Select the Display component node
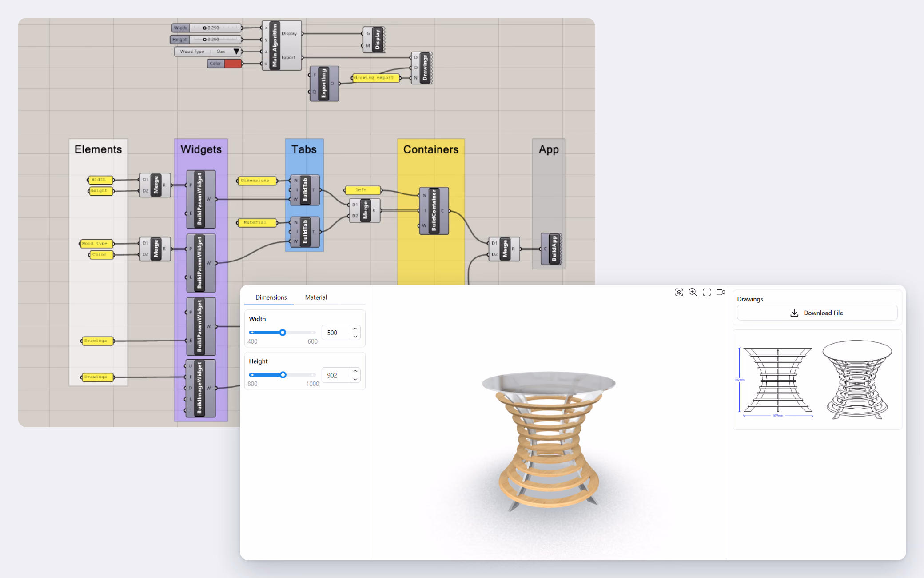Viewport: 924px width, 578px height. coord(374,40)
